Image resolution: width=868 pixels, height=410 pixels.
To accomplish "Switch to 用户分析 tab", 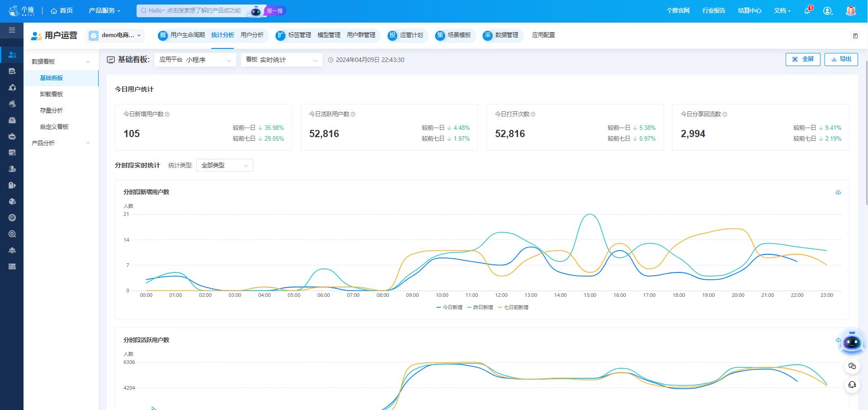I will (252, 35).
